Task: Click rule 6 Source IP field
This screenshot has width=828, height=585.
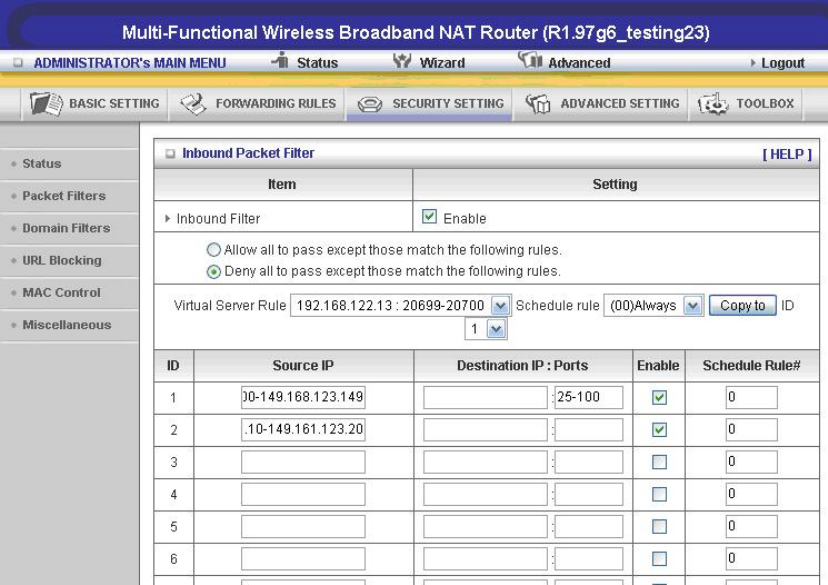Action: pyautogui.click(x=303, y=558)
